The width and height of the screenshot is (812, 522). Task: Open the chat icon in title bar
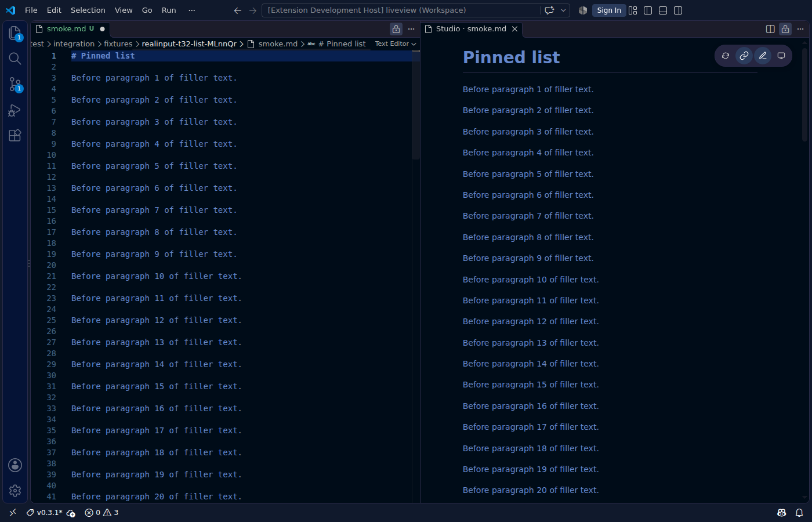(x=549, y=10)
